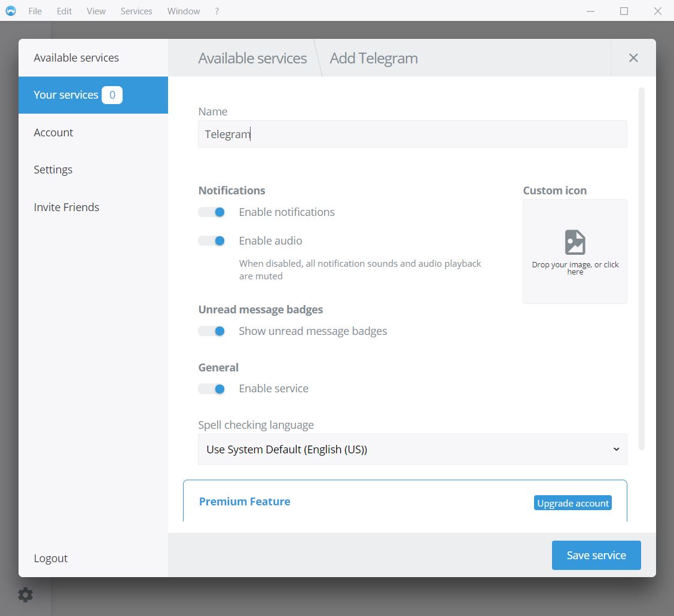The width and height of the screenshot is (674, 616).
Task: Select Available services in sidebar
Action: 93,57
